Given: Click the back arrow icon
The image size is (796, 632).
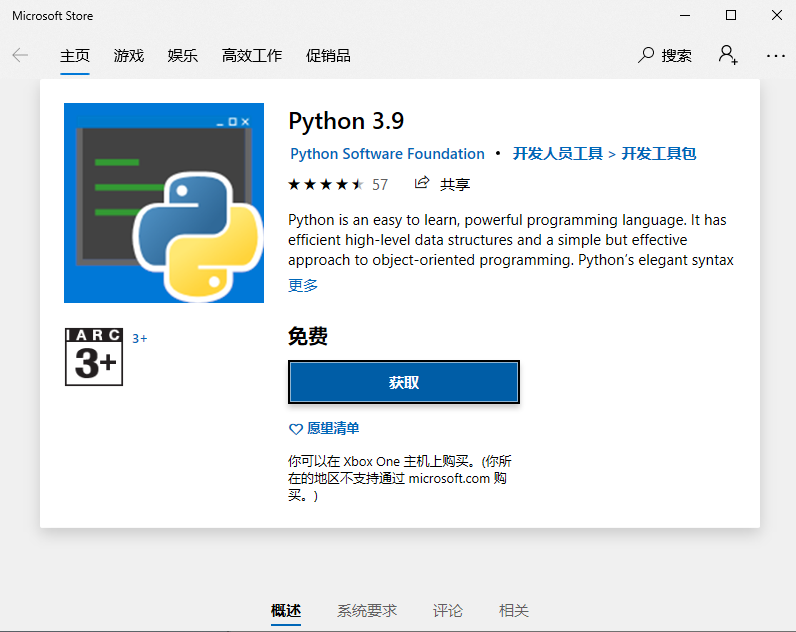Looking at the screenshot, I should [x=20, y=56].
